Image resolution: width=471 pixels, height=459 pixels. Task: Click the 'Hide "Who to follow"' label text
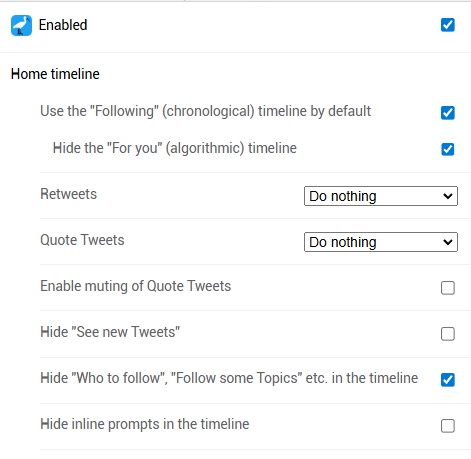[229, 378]
